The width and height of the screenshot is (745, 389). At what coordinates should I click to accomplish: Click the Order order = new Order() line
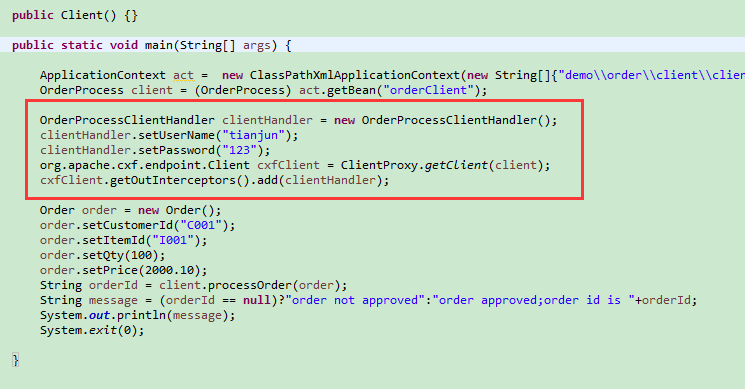(x=131, y=210)
